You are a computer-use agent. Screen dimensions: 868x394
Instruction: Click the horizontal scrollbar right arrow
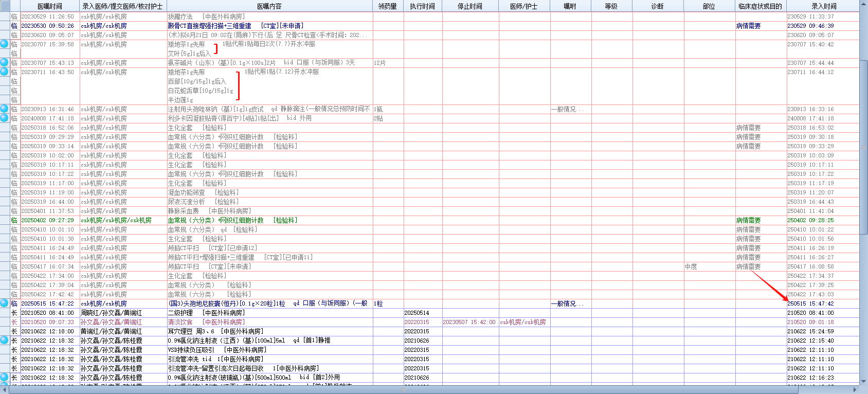[855, 390]
